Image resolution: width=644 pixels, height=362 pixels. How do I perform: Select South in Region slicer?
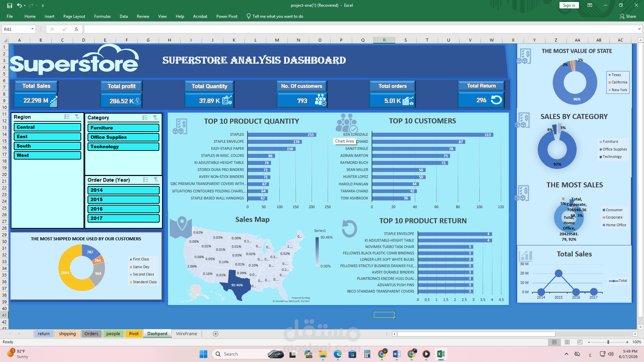[x=47, y=146]
